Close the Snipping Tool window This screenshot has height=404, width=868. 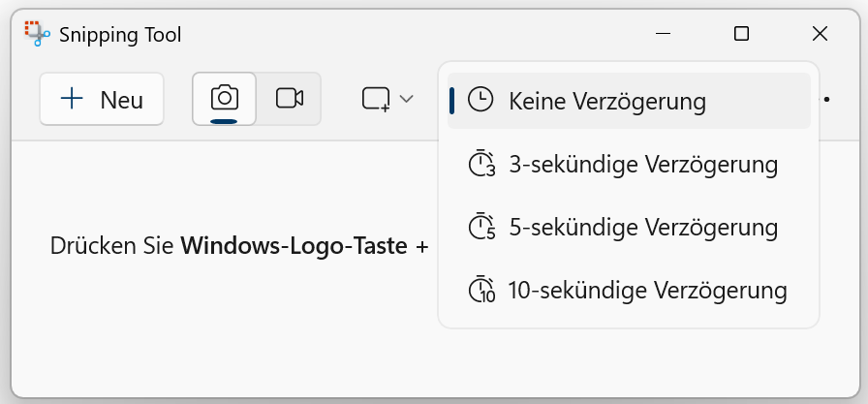820,34
